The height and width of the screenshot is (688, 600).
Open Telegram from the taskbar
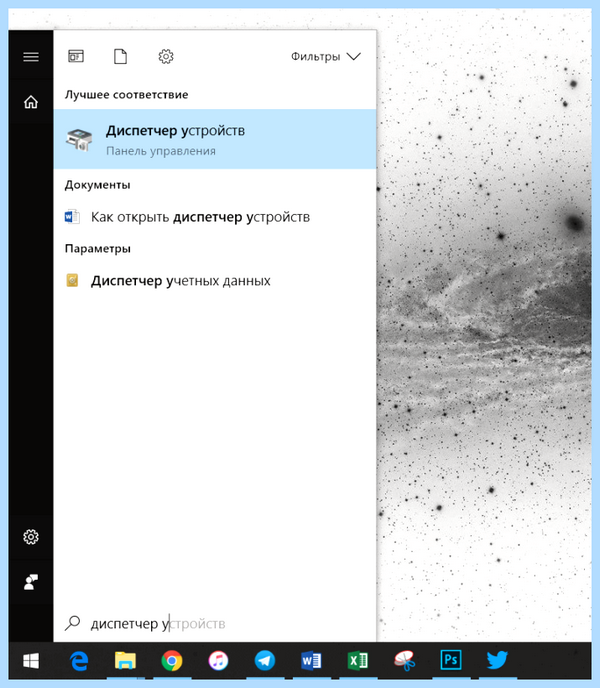(x=265, y=661)
